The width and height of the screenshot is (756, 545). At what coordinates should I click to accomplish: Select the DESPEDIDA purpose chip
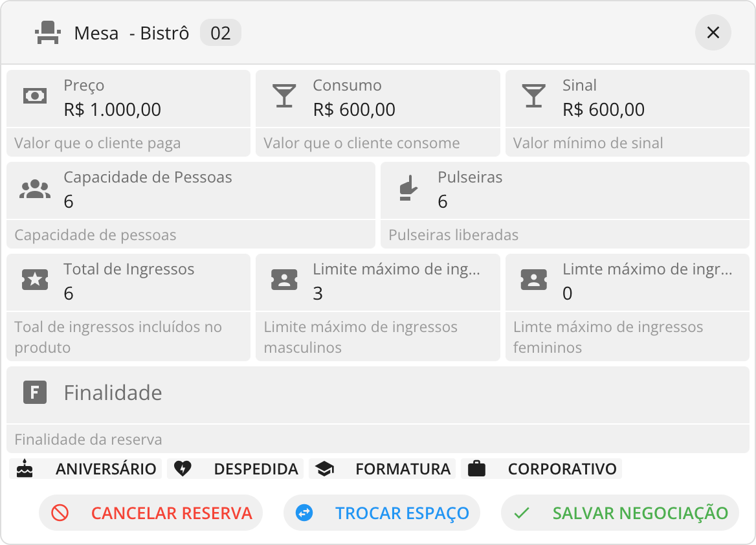236,469
